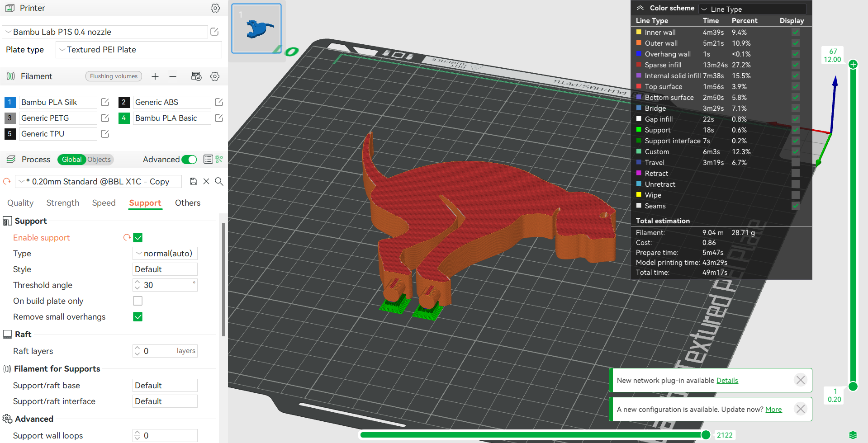The image size is (868, 443).
Task: Discard the unsaved process preset changes
Action: point(206,181)
